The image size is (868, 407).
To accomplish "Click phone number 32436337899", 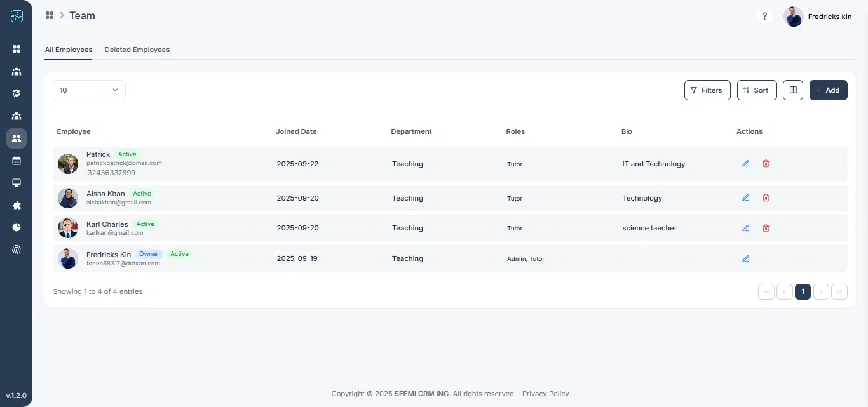I will [x=111, y=173].
